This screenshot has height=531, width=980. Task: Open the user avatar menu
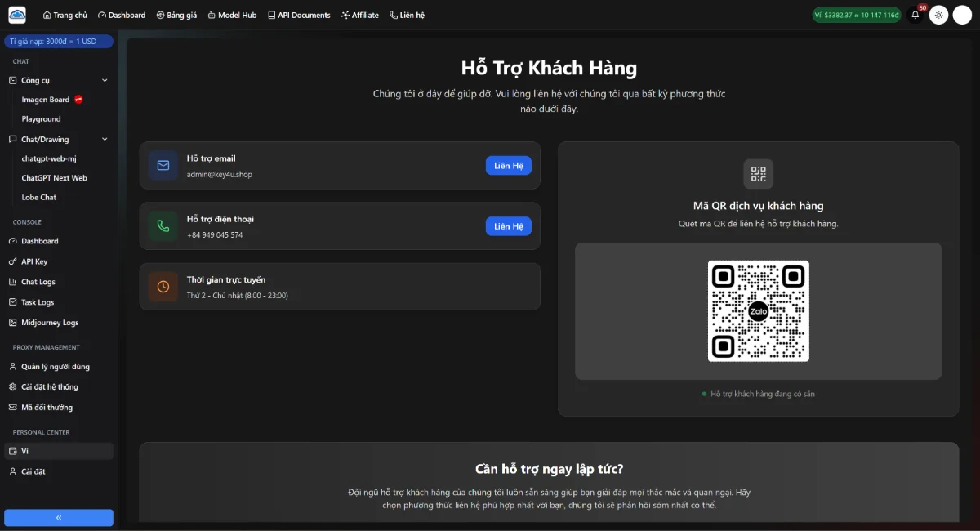pyautogui.click(x=962, y=15)
